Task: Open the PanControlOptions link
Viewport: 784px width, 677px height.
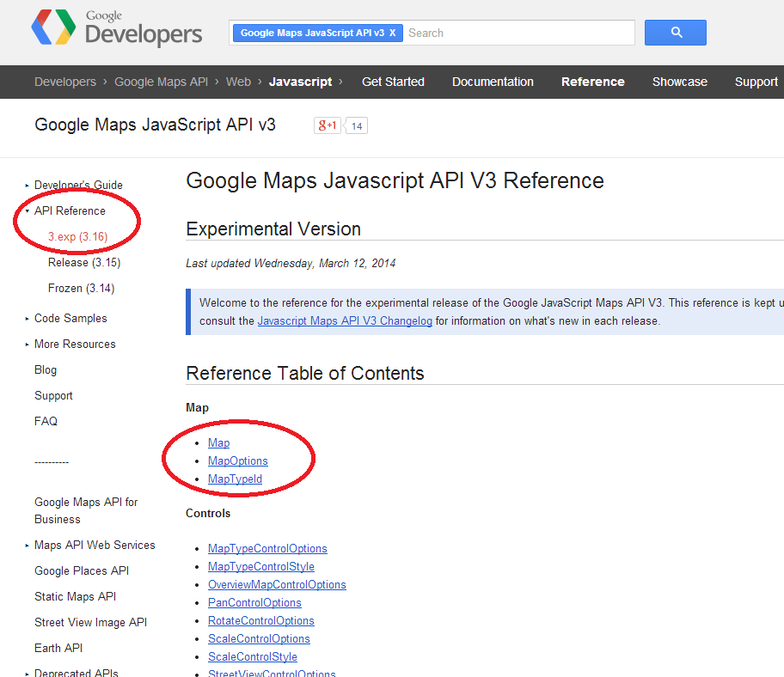Action: click(254, 602)
